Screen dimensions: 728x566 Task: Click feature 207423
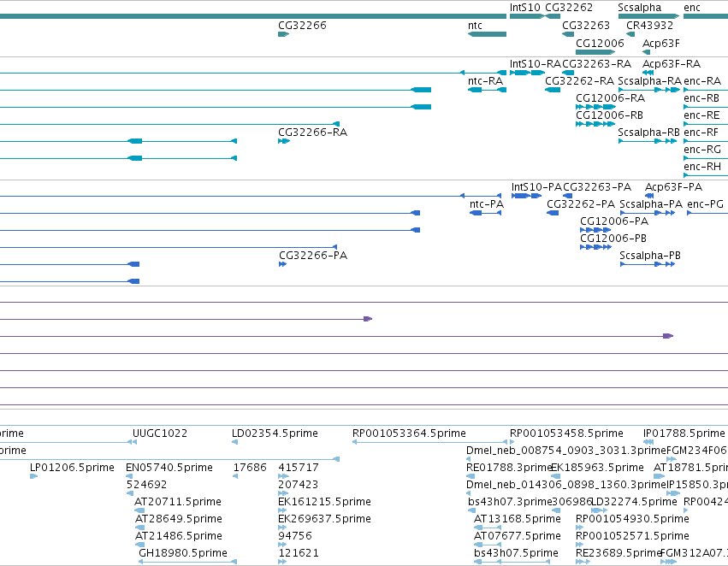click(298, 485)
